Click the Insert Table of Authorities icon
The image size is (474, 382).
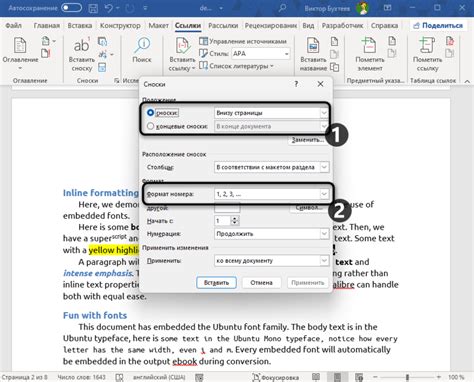pos(450,41)
